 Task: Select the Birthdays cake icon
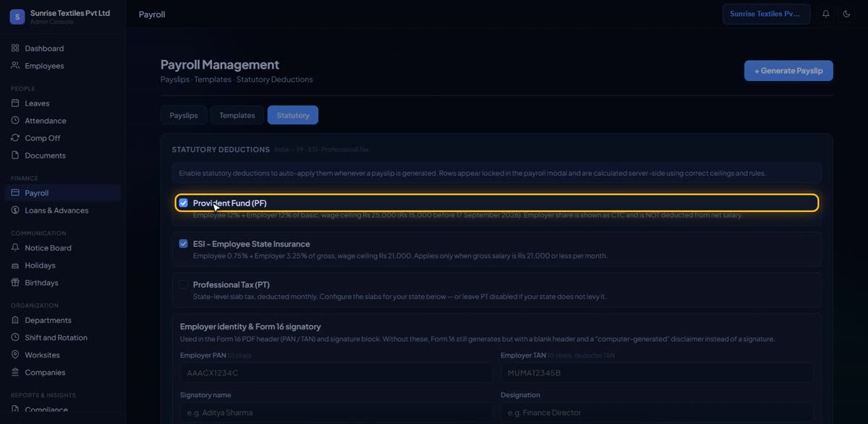[x=15, y=283]
